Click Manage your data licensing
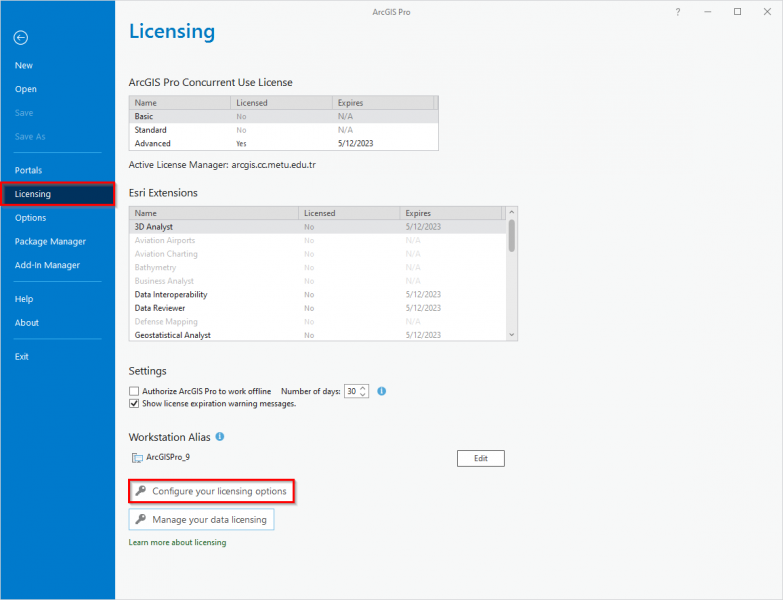 tap(201, 520)
